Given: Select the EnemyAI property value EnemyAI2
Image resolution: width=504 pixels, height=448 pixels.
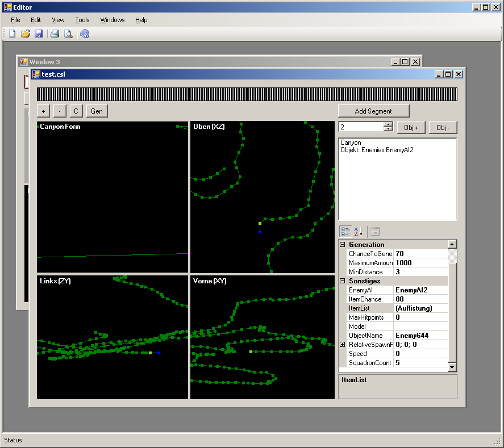Looking at the screenshot, I should pos(420,290).
